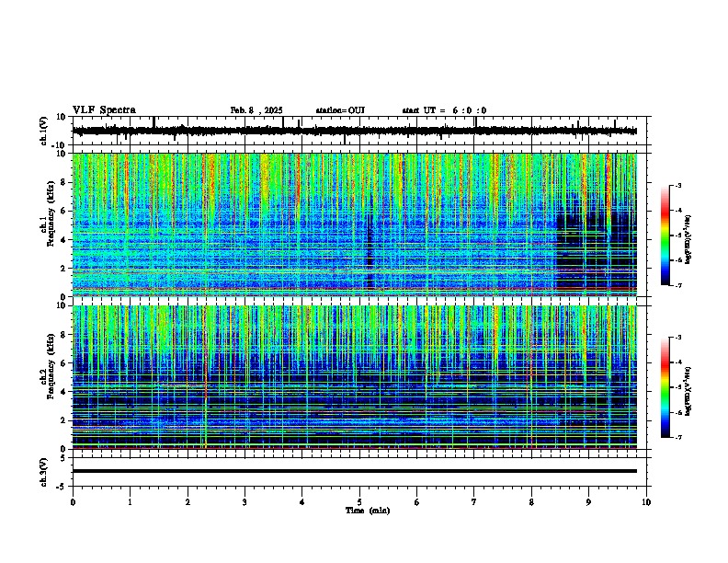Click the ch.2 colorbar log(PSD) label

point(688,391)
